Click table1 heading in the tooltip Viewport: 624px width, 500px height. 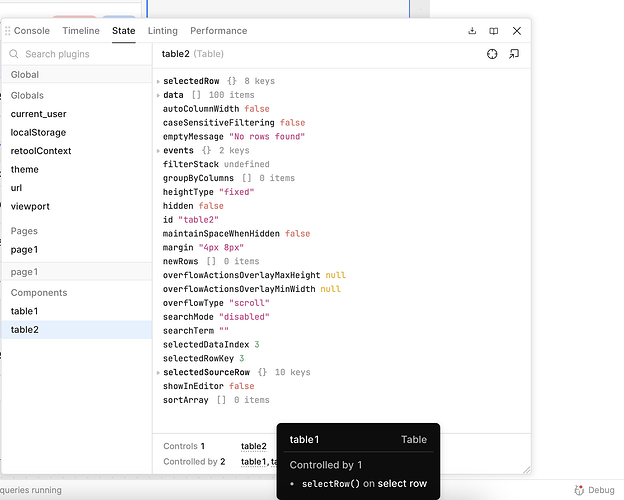coord(304,439)
